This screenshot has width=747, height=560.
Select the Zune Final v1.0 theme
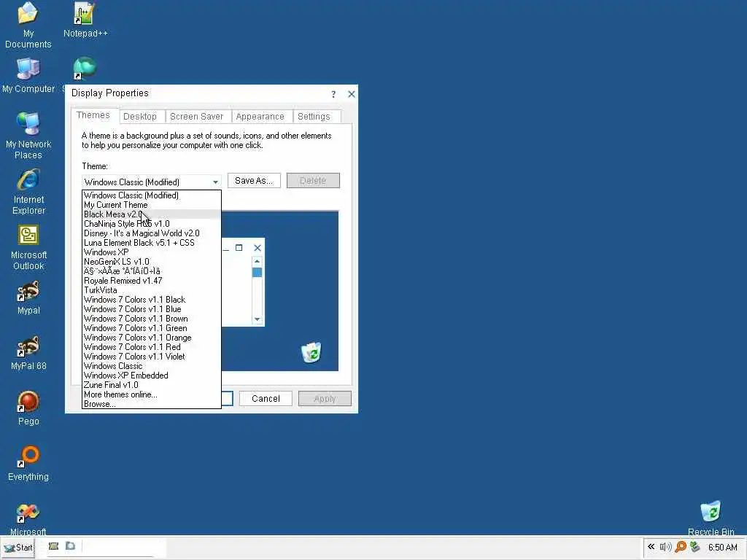click(152, 385)
